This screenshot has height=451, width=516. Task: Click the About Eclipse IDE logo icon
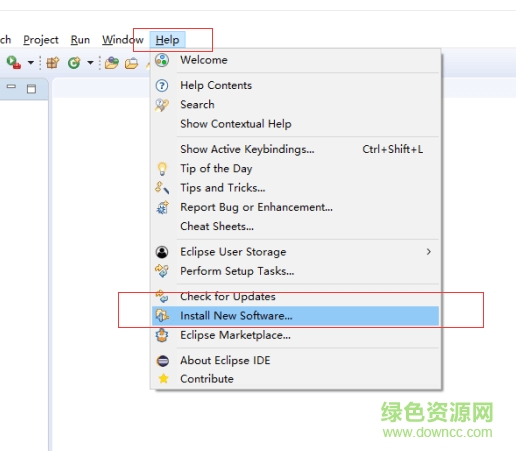[163, 361]
